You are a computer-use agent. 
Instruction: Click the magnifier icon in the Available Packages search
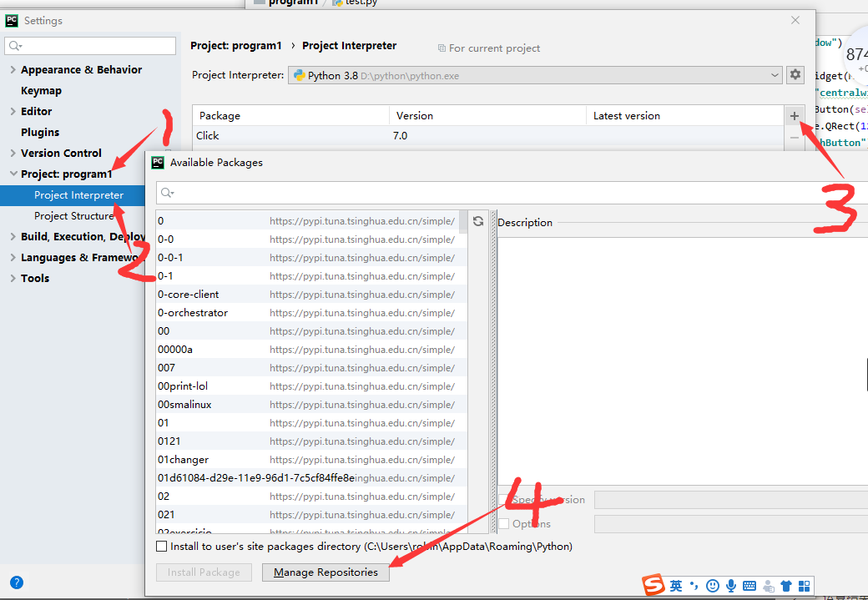pos(167,193)
